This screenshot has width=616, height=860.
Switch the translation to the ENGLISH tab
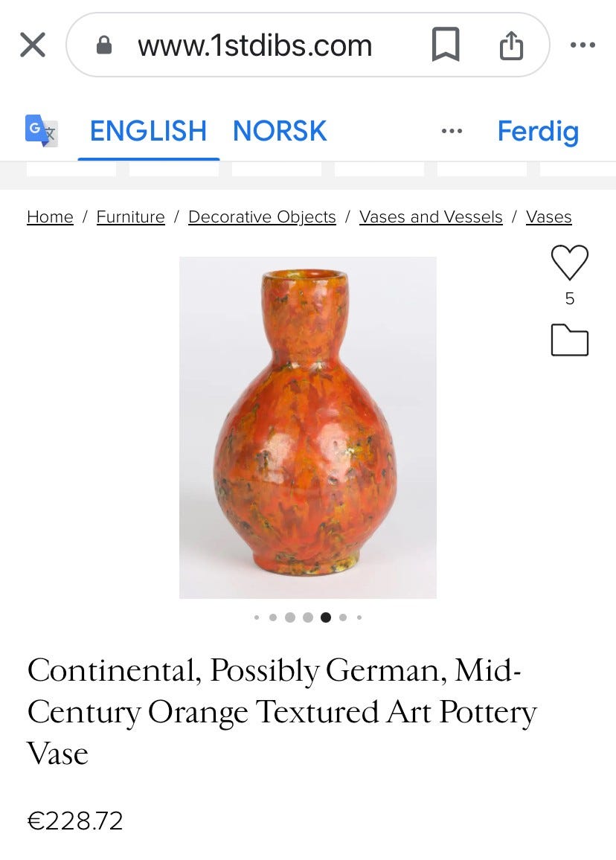coord(148,131)
